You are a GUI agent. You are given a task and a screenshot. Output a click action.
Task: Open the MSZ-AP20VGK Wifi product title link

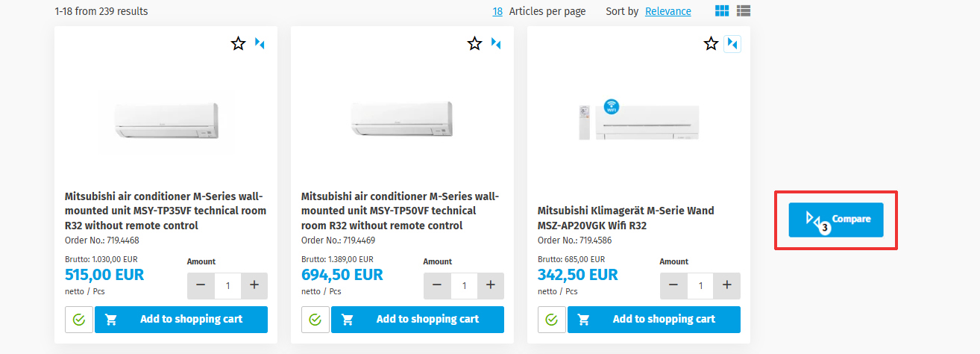point(625,218)
